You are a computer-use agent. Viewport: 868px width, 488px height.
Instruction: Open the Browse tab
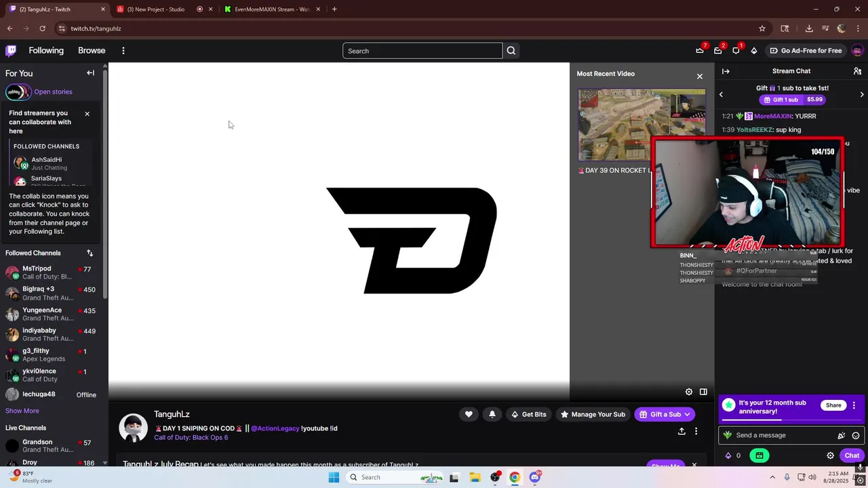click(x=92, y=51)
